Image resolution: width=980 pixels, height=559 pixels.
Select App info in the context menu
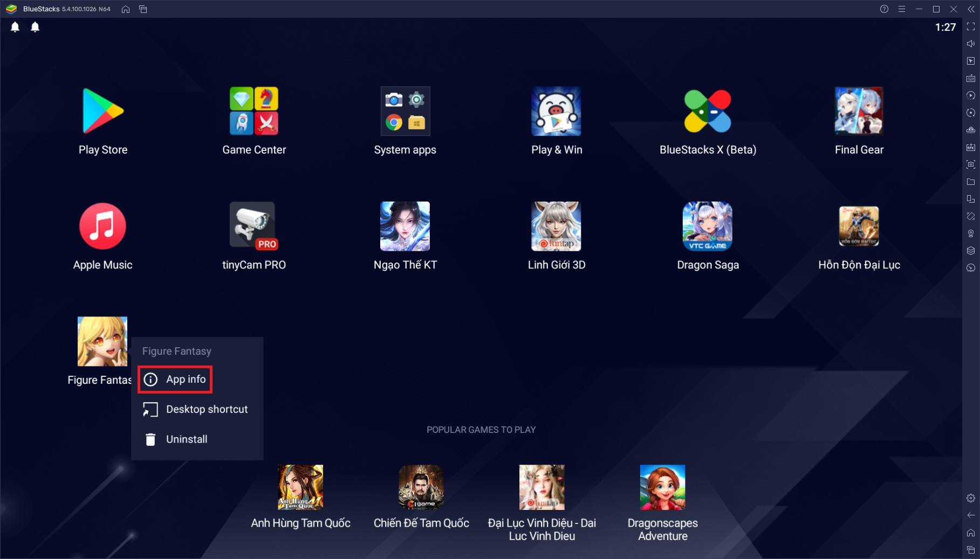[x=175, y=379]
